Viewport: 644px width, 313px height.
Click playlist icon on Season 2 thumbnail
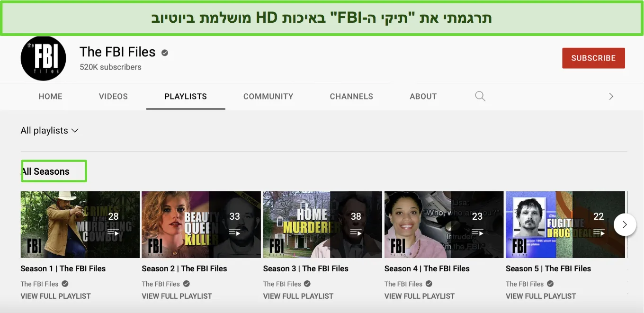tap(234, 233)
